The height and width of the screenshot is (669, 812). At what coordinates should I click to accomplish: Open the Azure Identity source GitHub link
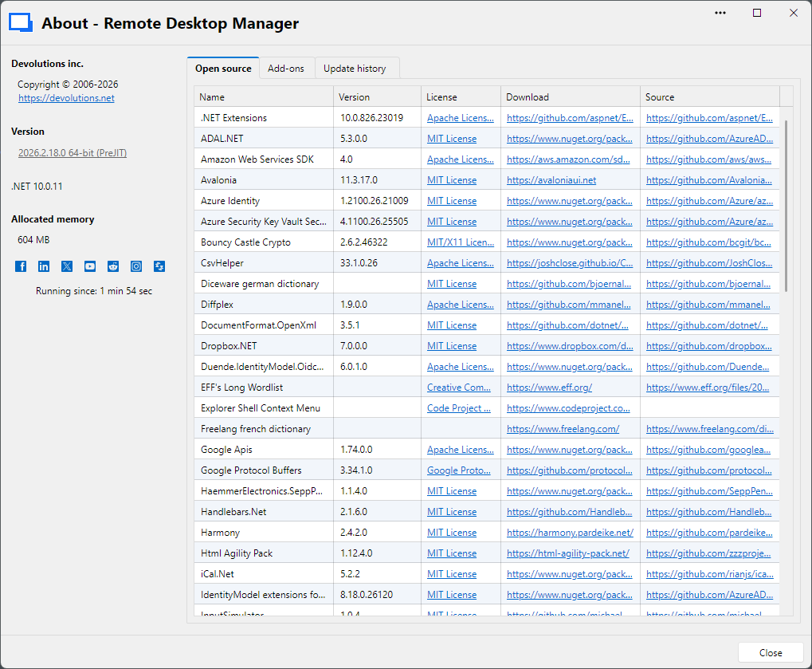[x=709, y=201]
